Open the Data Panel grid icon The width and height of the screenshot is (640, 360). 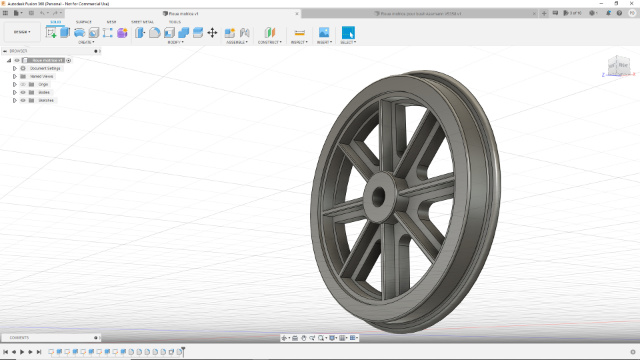tap(5, 13)
